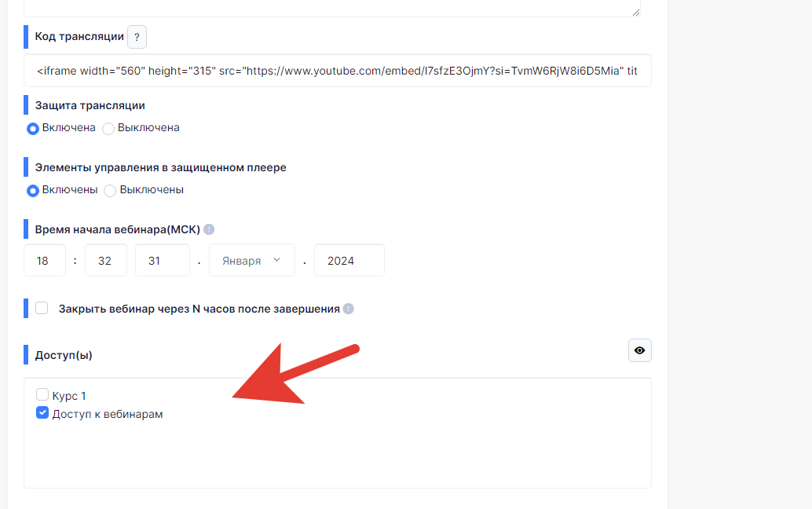Click the eye icon in Доступ(ы) section
Screen dimensions: 812x509
pyautogui.click(x=639, y=350)
